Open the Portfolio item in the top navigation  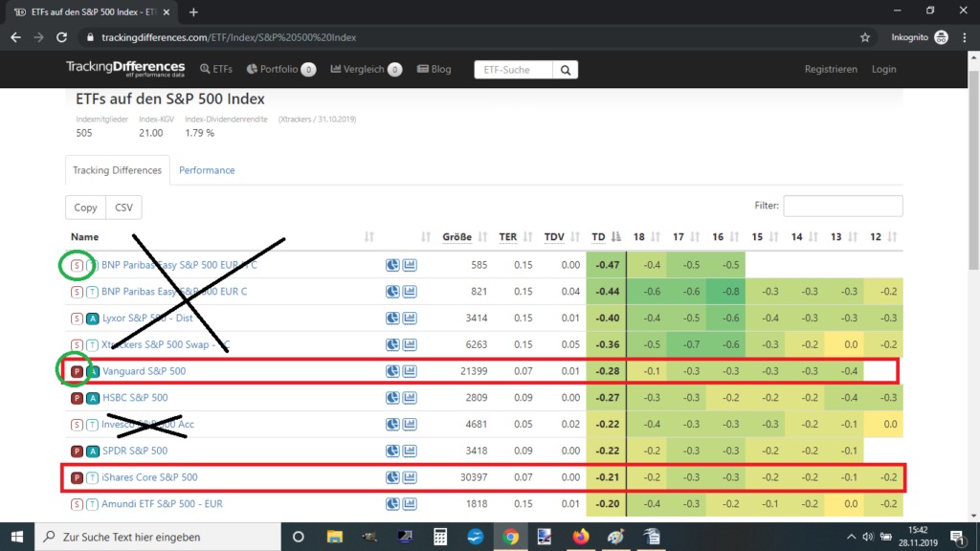(280, 69)
